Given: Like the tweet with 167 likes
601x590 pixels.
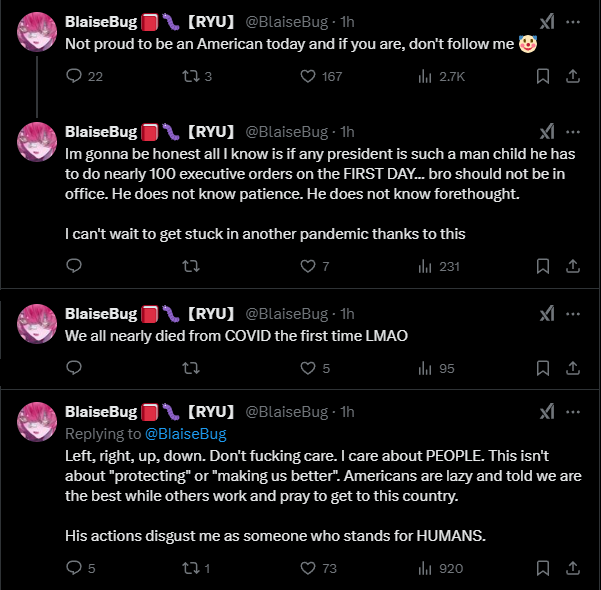Looking at the screenshot, I should click(x=310, y=76).
